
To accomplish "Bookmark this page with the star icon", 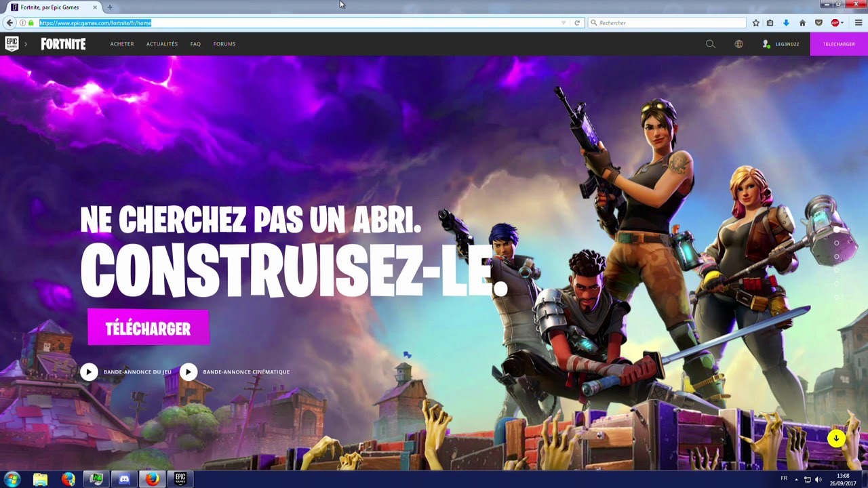I will 755,22.
